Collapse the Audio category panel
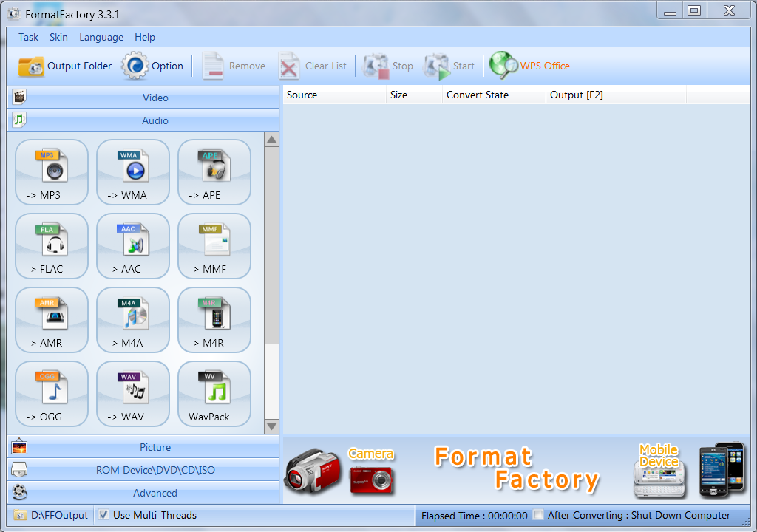This screenshot has width=757, height=532. (144, 120)
